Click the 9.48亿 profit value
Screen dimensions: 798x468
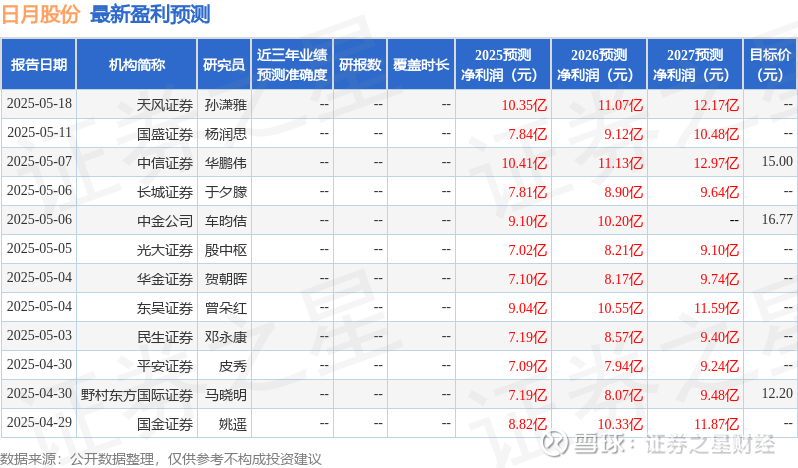pyautogui.click(x=719, y=395)
